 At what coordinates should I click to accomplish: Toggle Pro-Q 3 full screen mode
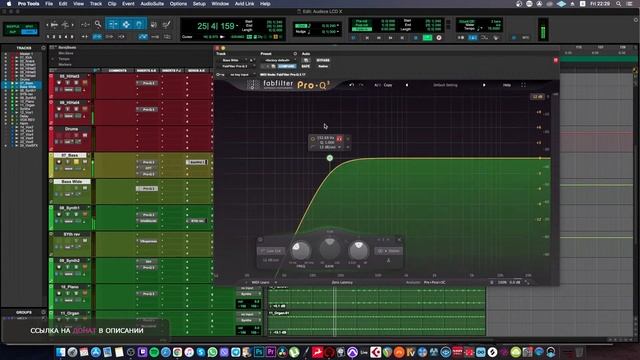(523, 85)
